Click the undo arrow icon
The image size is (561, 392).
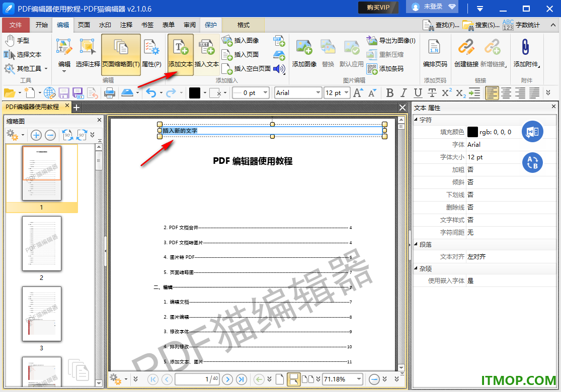click(x=151, y=93)
